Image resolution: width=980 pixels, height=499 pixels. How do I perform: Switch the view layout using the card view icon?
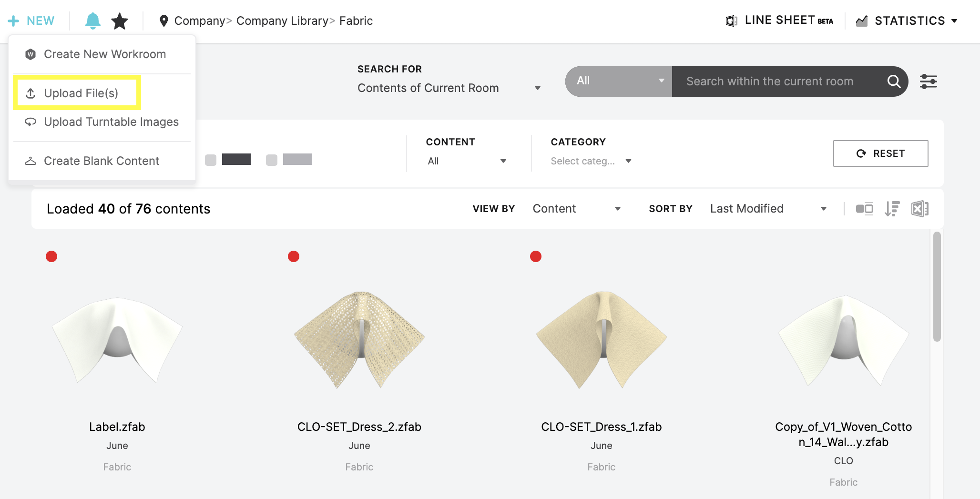point(864,208)
